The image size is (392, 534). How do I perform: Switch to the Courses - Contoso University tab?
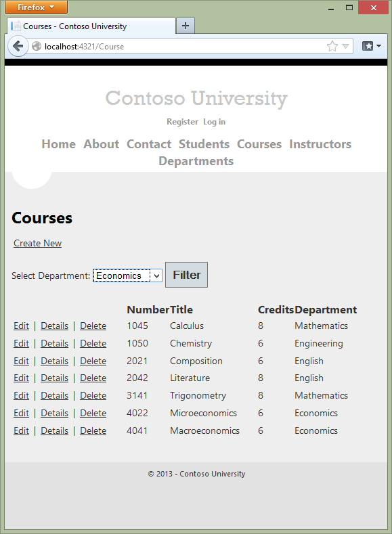tap(91, 26)
